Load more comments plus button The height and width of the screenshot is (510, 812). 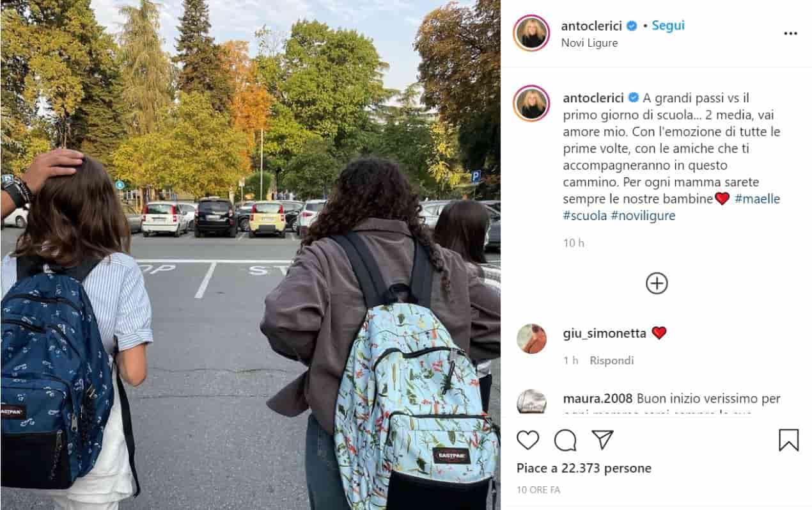pyautogui.click(x=657, y=283)
